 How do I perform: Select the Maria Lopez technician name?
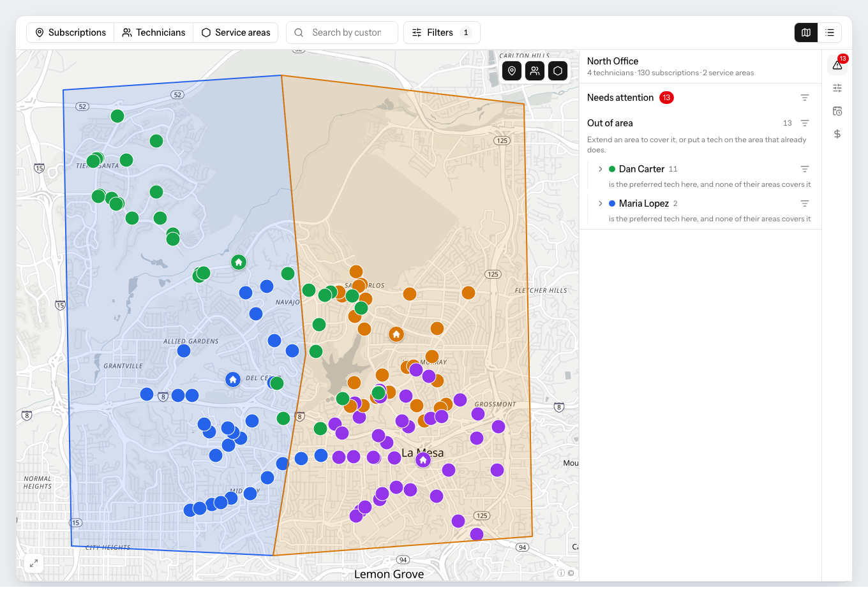point(644,203)
